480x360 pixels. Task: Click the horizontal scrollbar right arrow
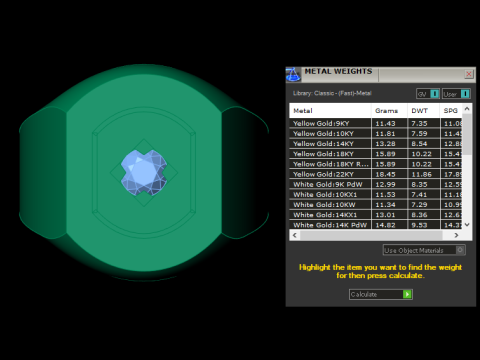coord(456,235)
